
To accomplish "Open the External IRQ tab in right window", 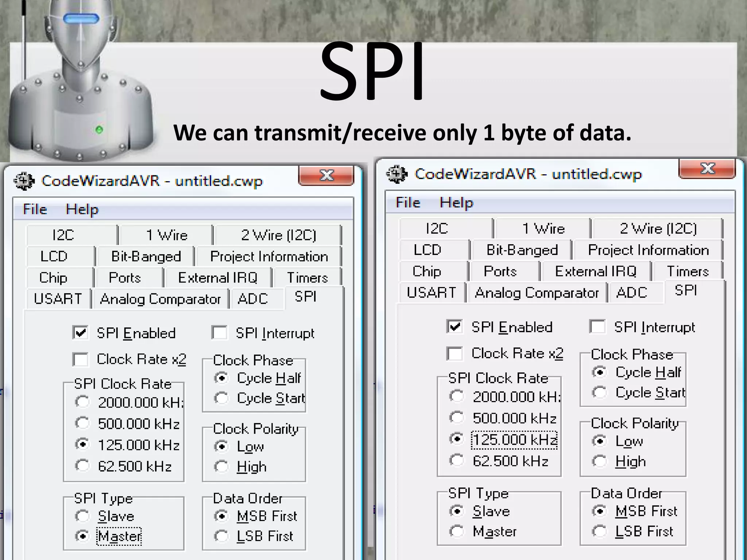I will click(x=595, y=272).
